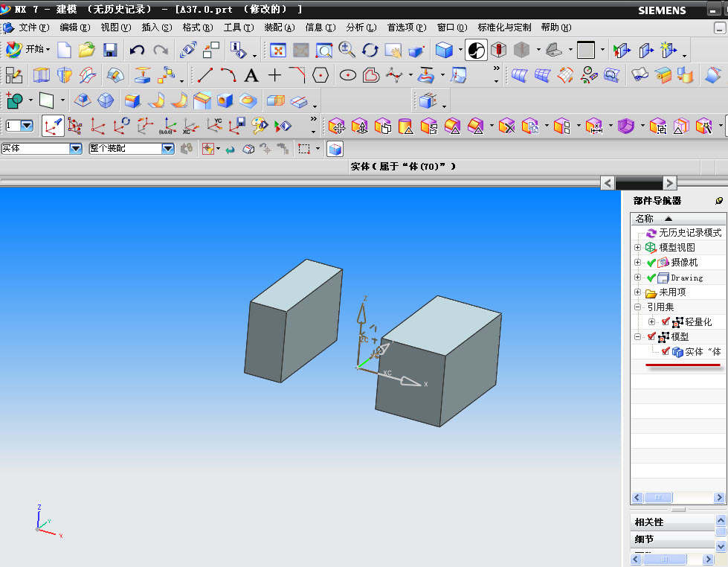Select the Zoom magnifier tool
This screenshot has width=728, height=567.
pyautogui.click(x=347, y=50)
